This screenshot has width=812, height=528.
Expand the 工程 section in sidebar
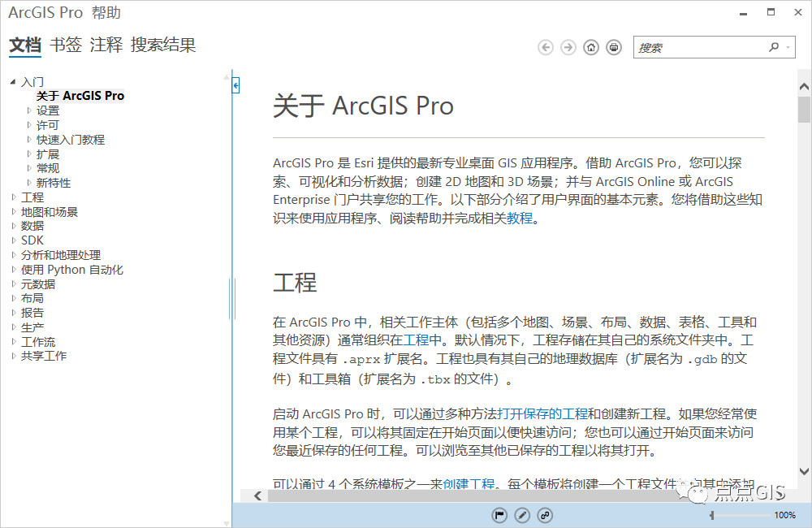click(x=13, y=197)
